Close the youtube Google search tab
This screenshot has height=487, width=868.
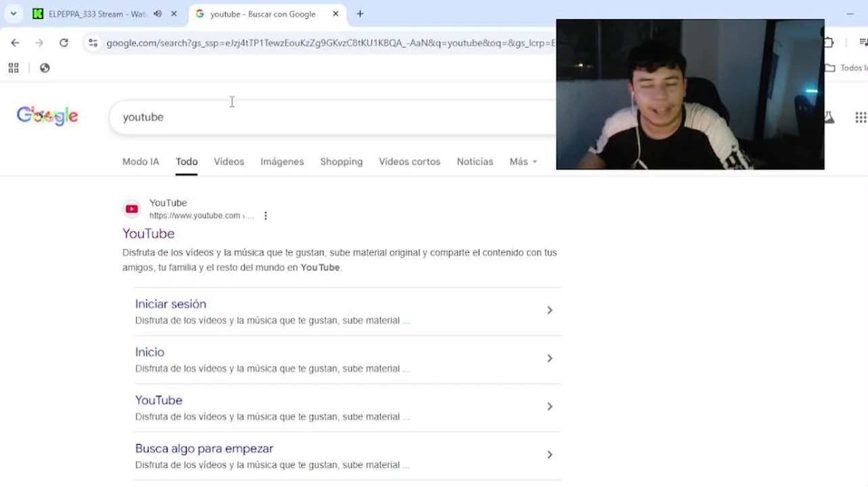point(335,14)
